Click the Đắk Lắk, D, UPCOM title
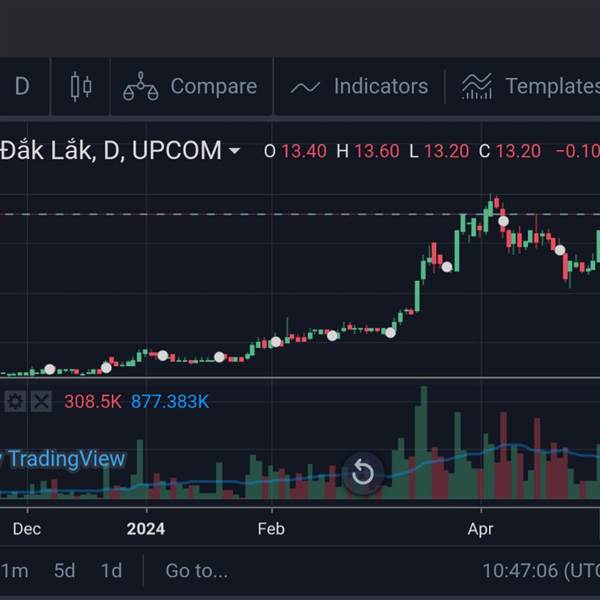600x600 pixels. pos(111,150)
